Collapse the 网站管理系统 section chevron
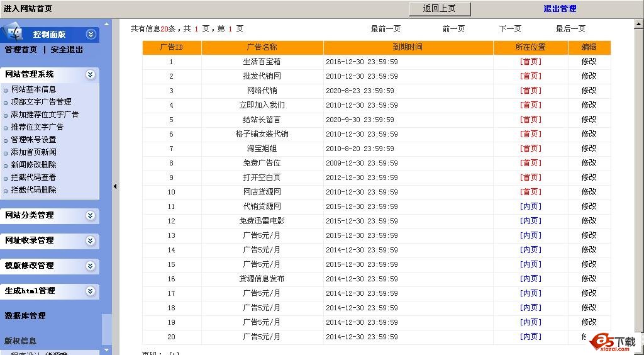Viewport: 644px width, 355px height. [x=91, y=74]
